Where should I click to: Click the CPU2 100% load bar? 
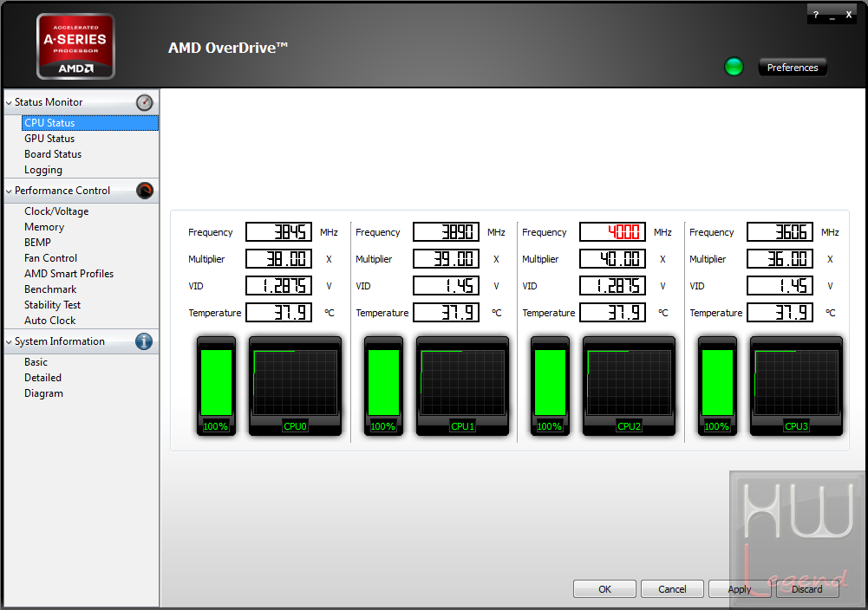(x=551, y=386)
